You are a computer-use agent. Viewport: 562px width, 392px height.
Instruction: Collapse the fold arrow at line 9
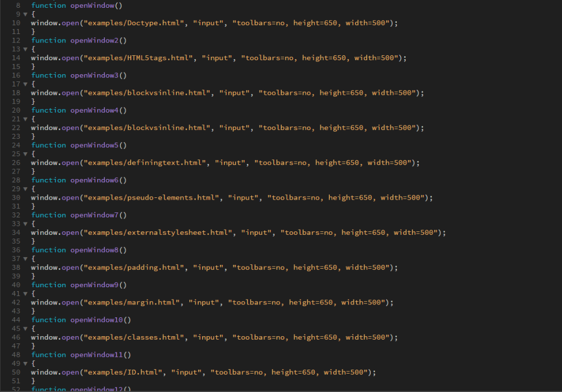point(25,14)
